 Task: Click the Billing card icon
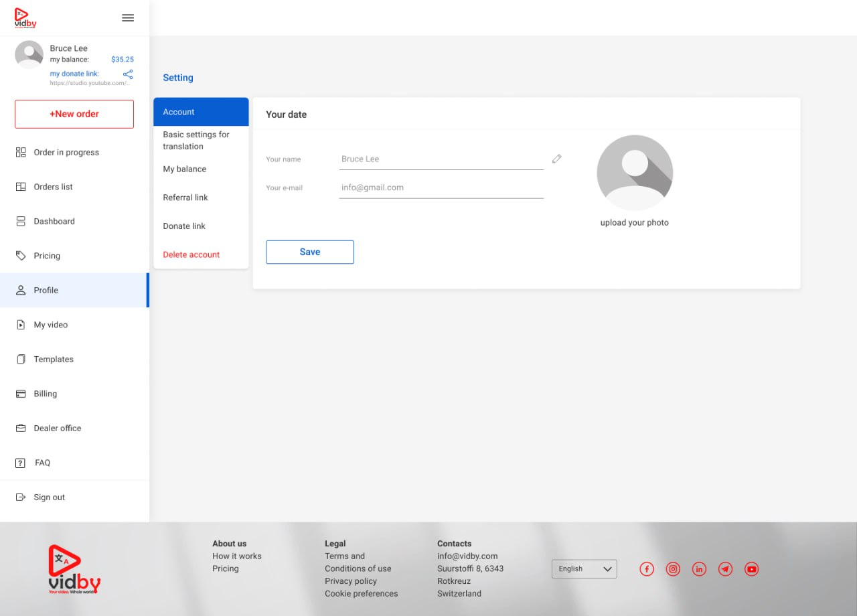click(x=21, y=394)
